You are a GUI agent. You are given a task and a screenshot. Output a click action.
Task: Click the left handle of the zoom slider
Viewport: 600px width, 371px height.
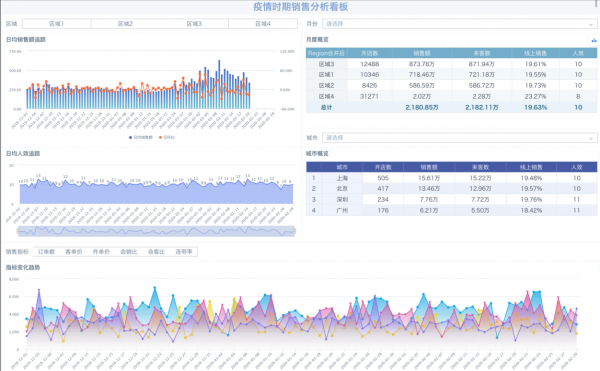[18, 231]
